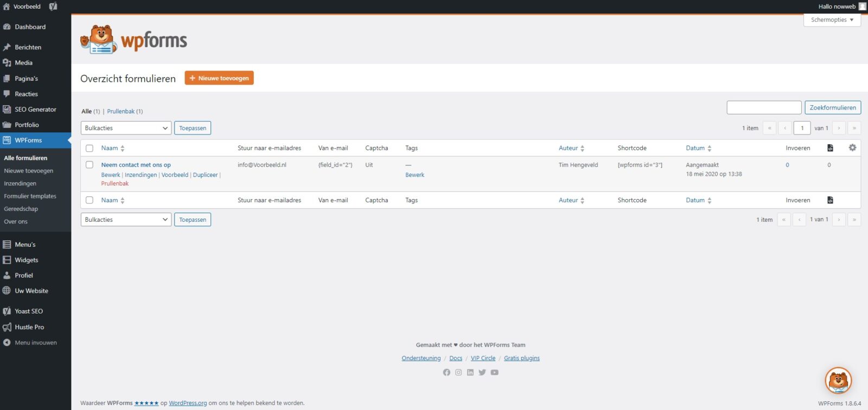Check the 'Neem contact met ons op' row checkbox
This screenshot has width=868, height=410.
click(x=90, y=165)
